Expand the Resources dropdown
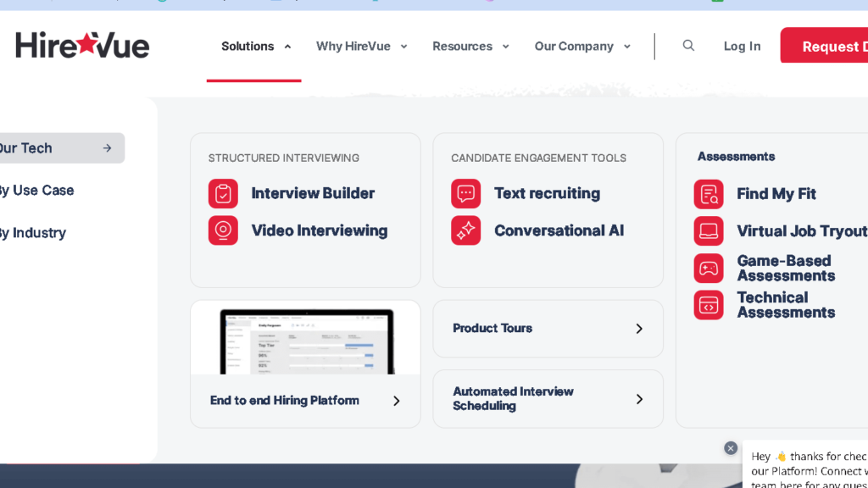 pos(505,47)
